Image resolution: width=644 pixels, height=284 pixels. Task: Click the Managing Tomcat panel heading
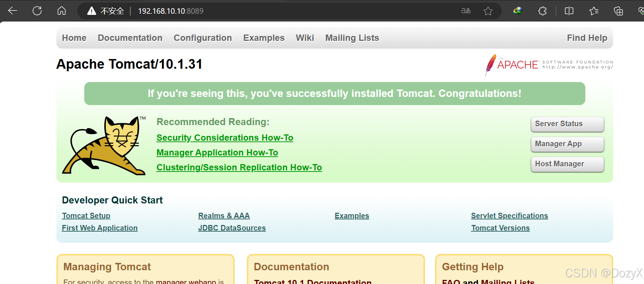click(107, 267)
